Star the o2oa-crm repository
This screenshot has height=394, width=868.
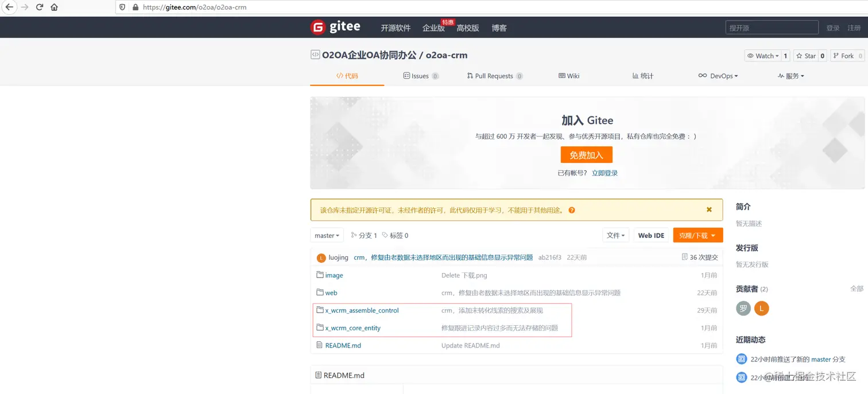pyautogui.click(x=807, y=56)
